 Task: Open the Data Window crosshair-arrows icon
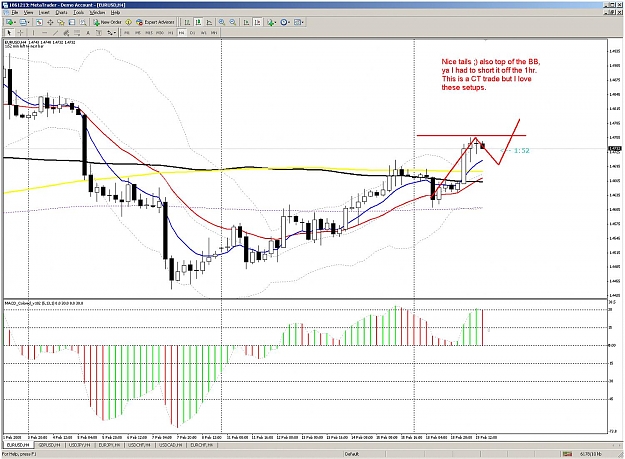pyautogui.click(x=50, y=22)
